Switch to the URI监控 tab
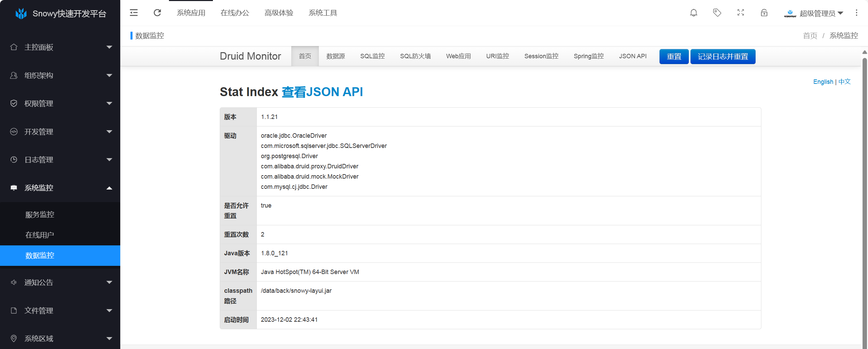868x349 pixels. coord(497,56)
